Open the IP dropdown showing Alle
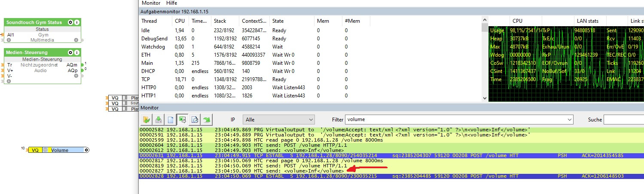 (278, 119)
